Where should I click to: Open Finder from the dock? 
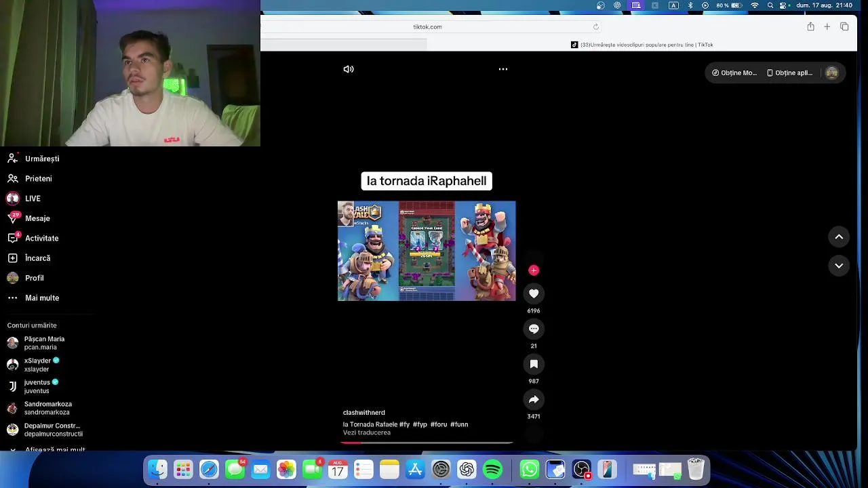click(157, 469)
